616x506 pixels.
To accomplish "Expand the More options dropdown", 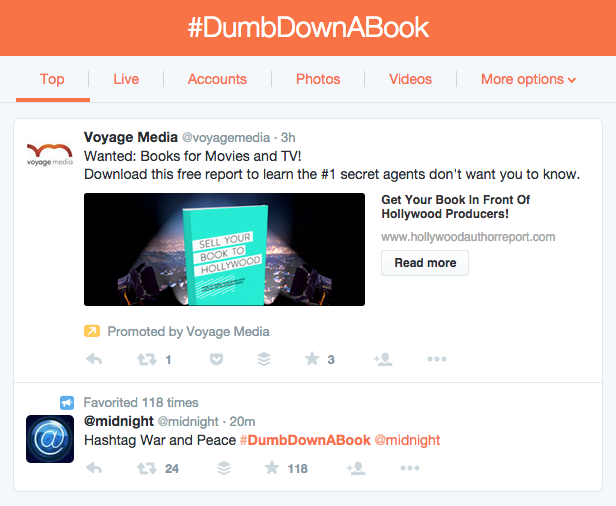I will tap(528, 79).
